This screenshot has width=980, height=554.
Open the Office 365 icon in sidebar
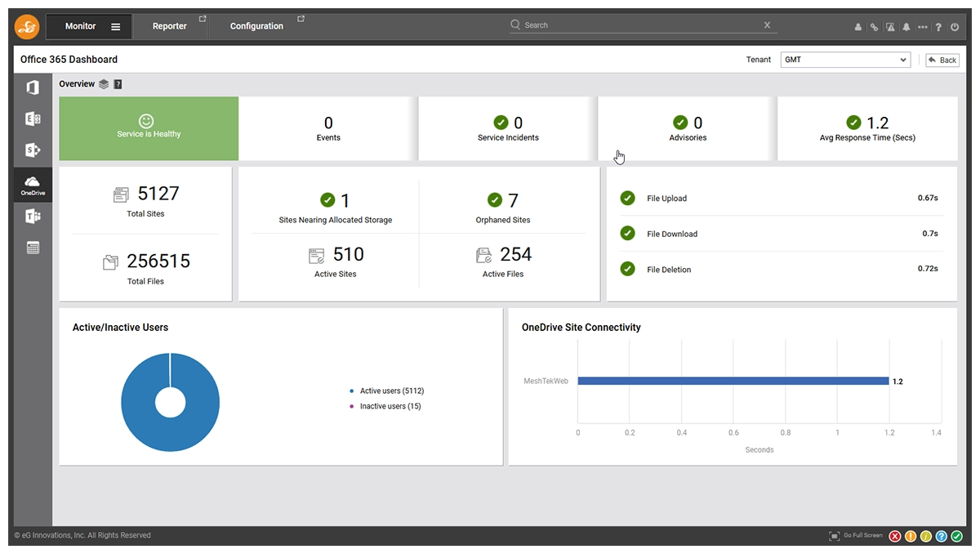pos(33,87)
